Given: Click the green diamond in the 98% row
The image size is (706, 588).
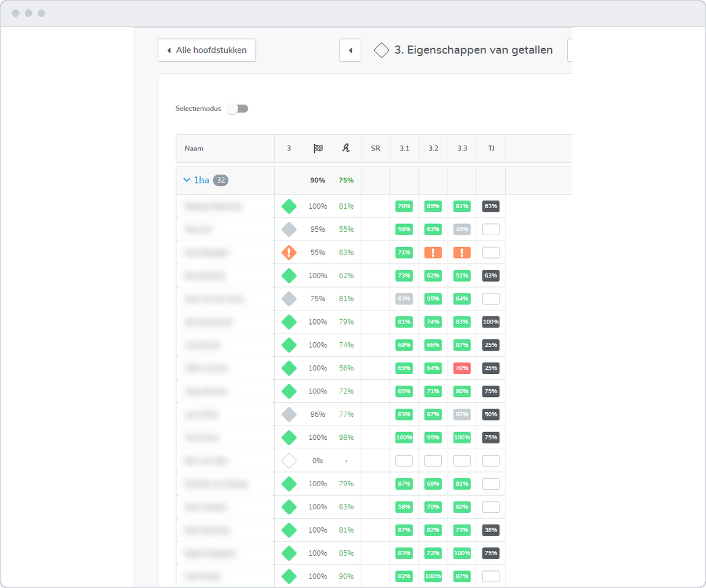Looking at the screenshot, I should (x=289, y=437).
